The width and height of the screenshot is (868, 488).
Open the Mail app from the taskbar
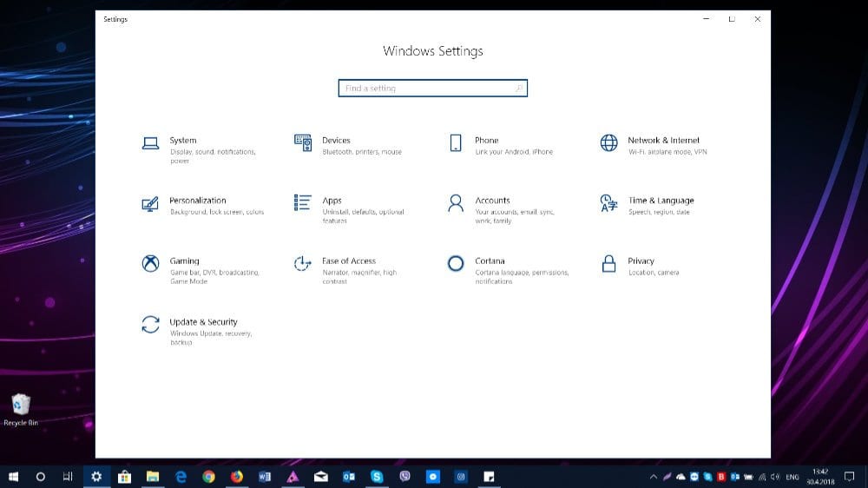321,477
